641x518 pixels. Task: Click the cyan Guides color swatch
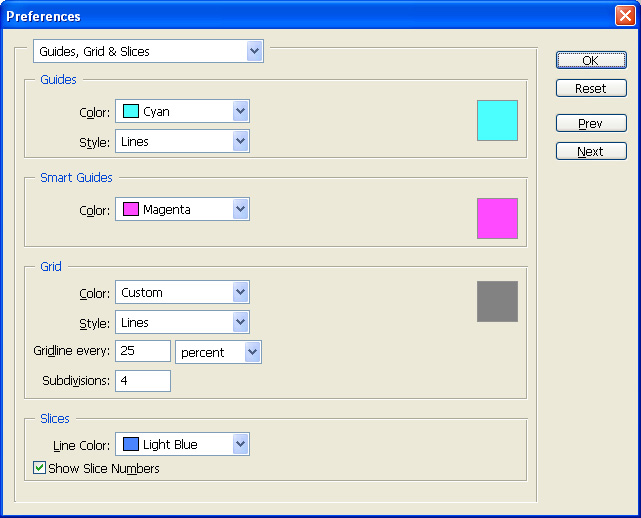(x=497, y=121)
